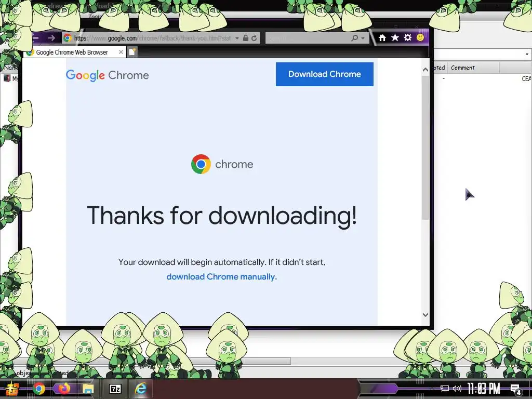532x399 pixels.
Task: Click the Home icon in Internet Explorer
Action: [x=382, y=37]
